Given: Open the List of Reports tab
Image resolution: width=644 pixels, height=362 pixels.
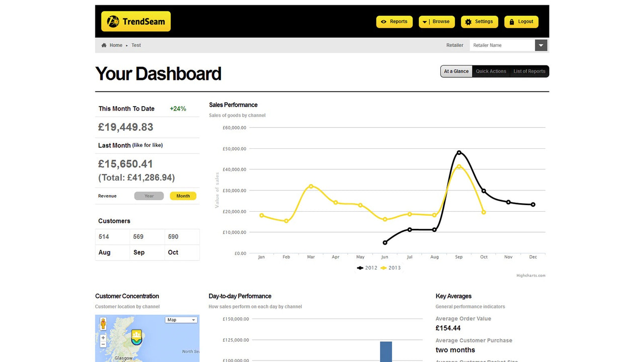Looking at the screenshot, I should pos(529,71).
